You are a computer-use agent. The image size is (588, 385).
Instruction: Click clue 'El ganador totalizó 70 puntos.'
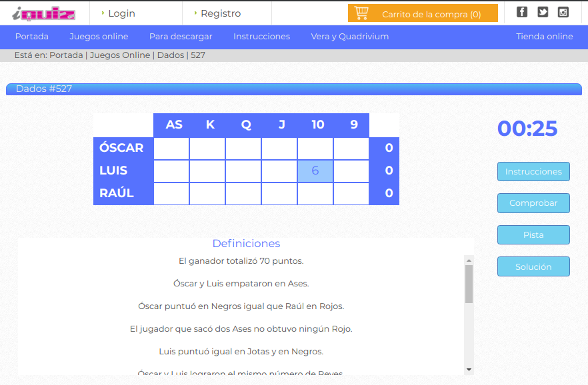241,261
